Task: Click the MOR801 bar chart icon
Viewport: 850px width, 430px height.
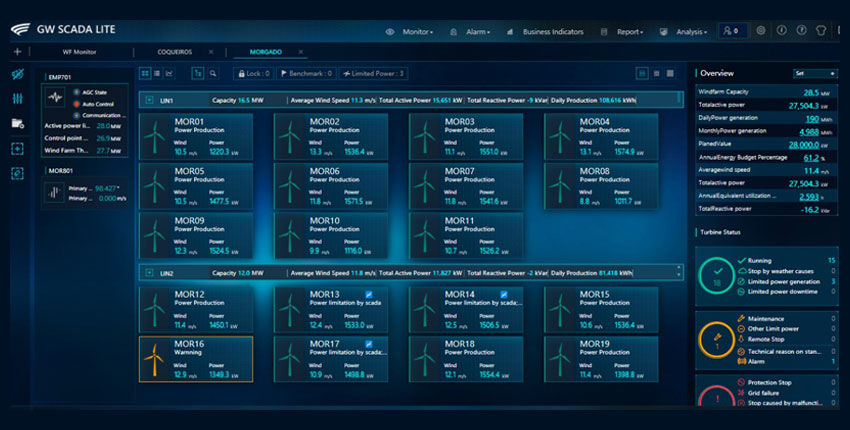Action: pos(54,192)
